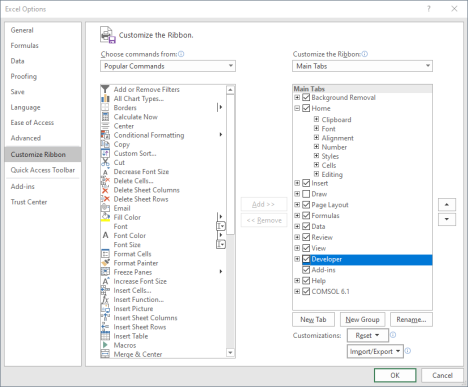
Task: Open the Trust Center category
Action: click(29, 202)
